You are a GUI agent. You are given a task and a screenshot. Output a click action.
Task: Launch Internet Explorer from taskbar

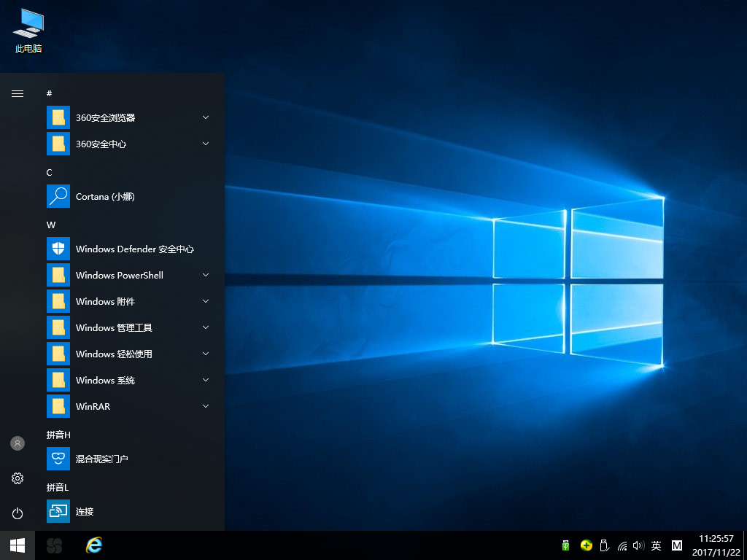coord(94,545)
